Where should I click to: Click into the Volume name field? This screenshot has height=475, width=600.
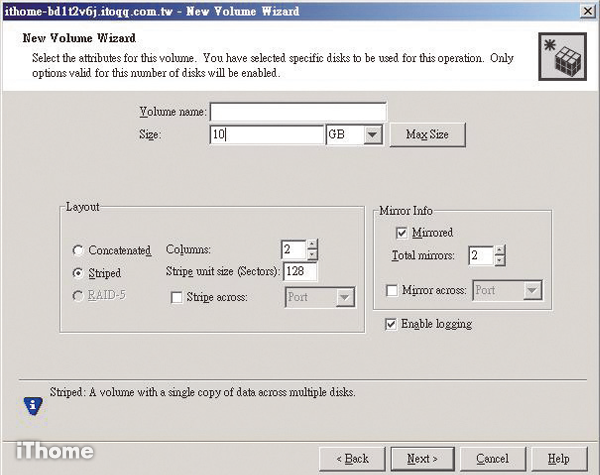297,111
